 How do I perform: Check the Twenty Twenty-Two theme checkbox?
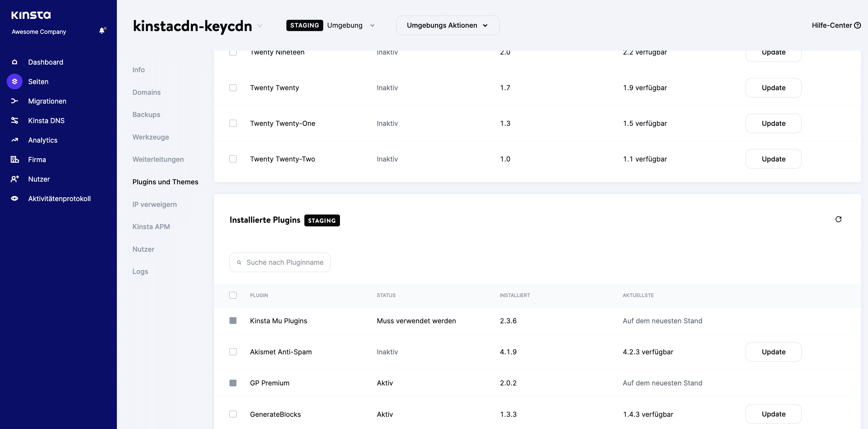[x=233, y=159]
